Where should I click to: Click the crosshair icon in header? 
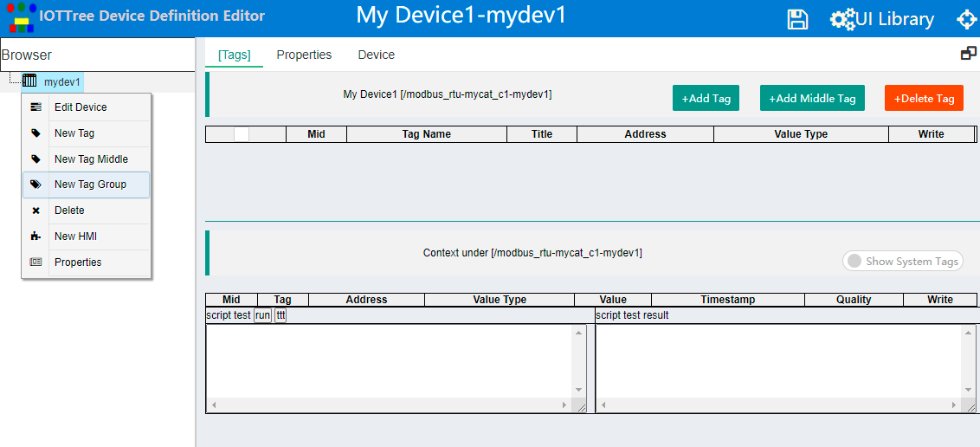pyautogui.click(x=968, y=19)
